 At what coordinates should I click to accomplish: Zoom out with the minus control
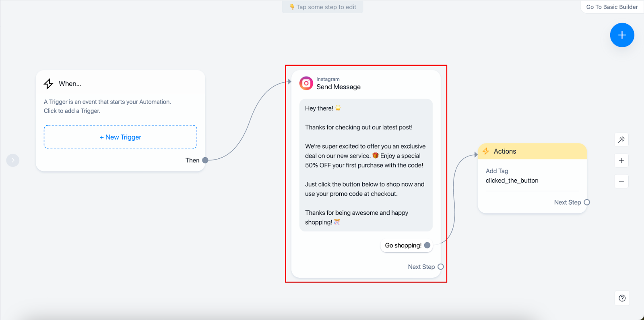(x=621, y=181)
